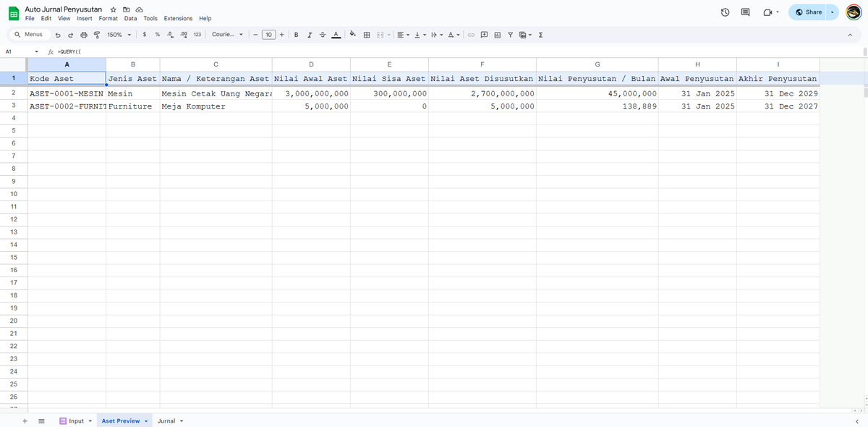Open version history clock icon

tap(725, 12)
